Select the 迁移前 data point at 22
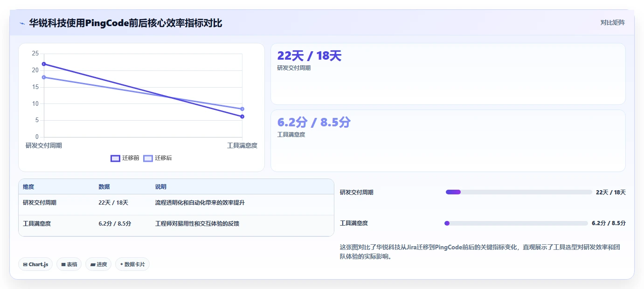644x289 pixels. click(x=44, y=64)
